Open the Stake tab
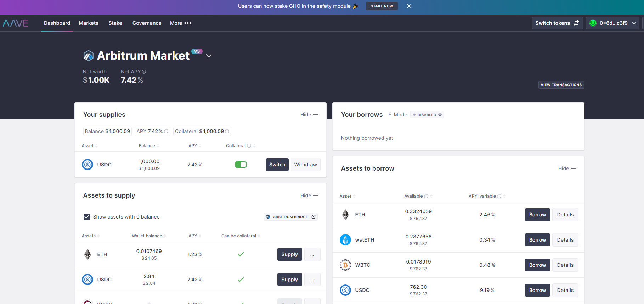Image resolution: width=644 pixels, height=304 pixels. 115,23
